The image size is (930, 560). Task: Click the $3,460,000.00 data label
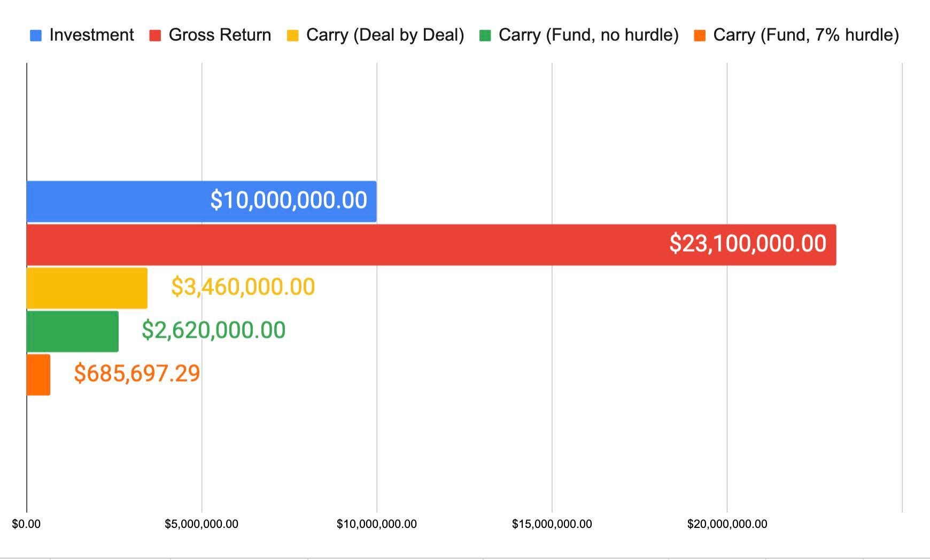(243, 287)
